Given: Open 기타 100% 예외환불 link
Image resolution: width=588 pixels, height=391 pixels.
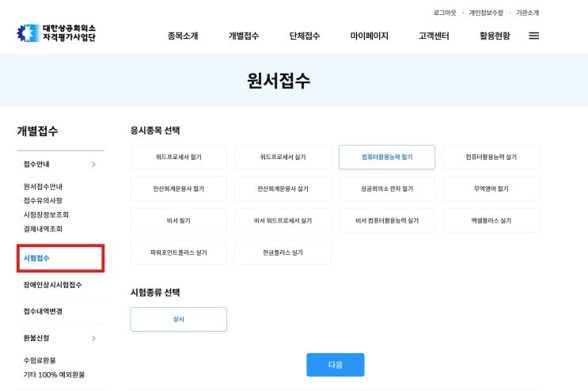Looking at the screenshot, I should 54,374.
